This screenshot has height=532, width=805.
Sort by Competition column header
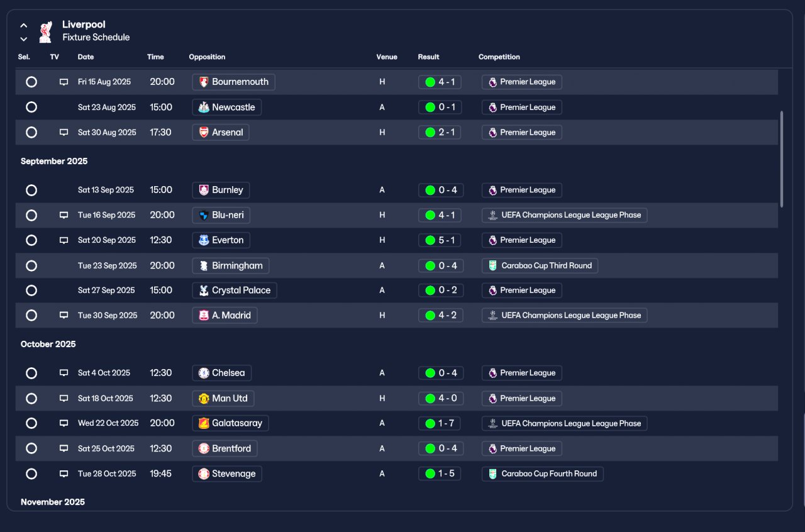(499, 57)
